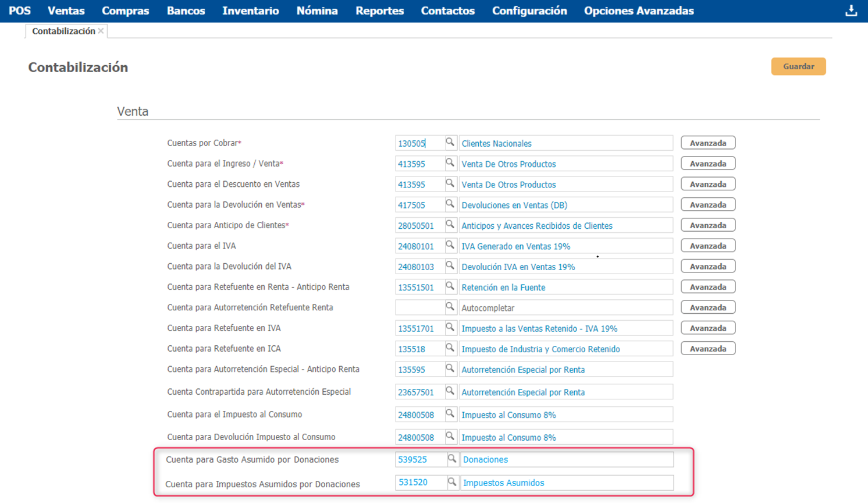This screenshot has height=503, width=868.
Task: Click Impuesto al Consumo code field 24800508
Action: pos(419,415)
